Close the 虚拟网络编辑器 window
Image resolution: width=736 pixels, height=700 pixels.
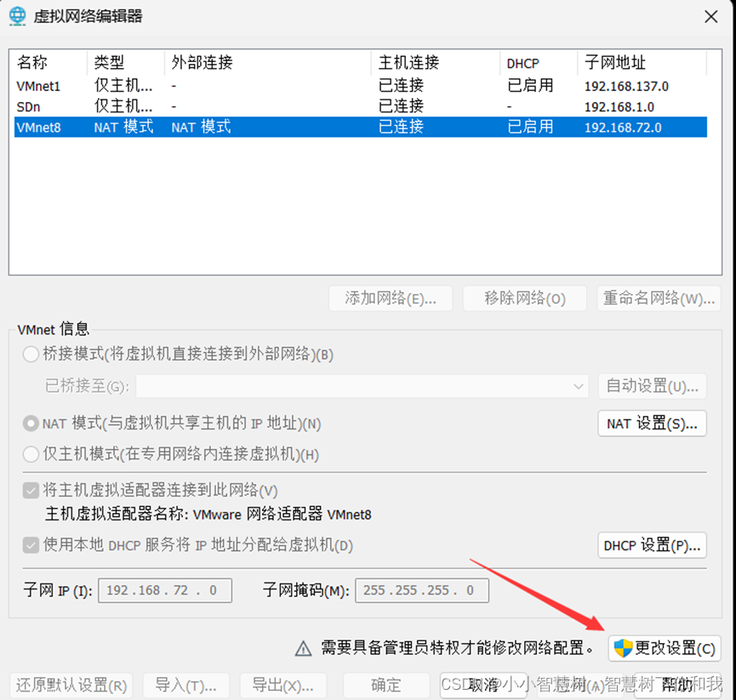point(710,17)
